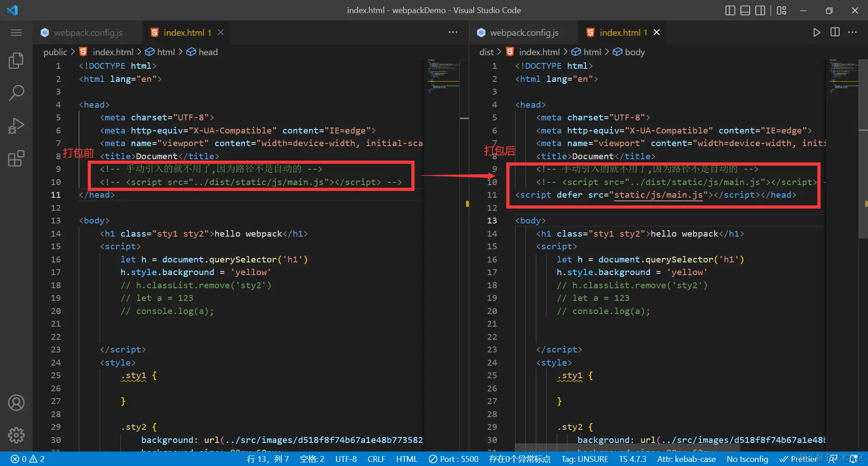The image size is (868, 466).
Task: Open the Manage settings gear
Action: pos(16,435)
